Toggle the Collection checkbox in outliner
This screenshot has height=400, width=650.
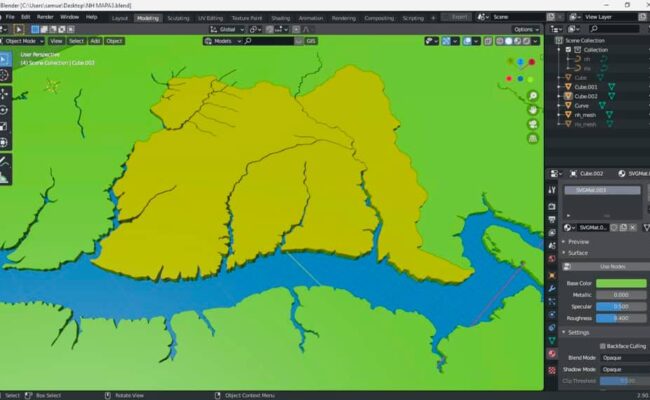(569, 49)
